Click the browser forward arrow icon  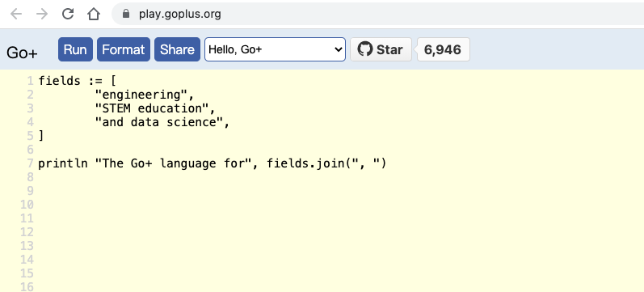[x=42, y=14]
